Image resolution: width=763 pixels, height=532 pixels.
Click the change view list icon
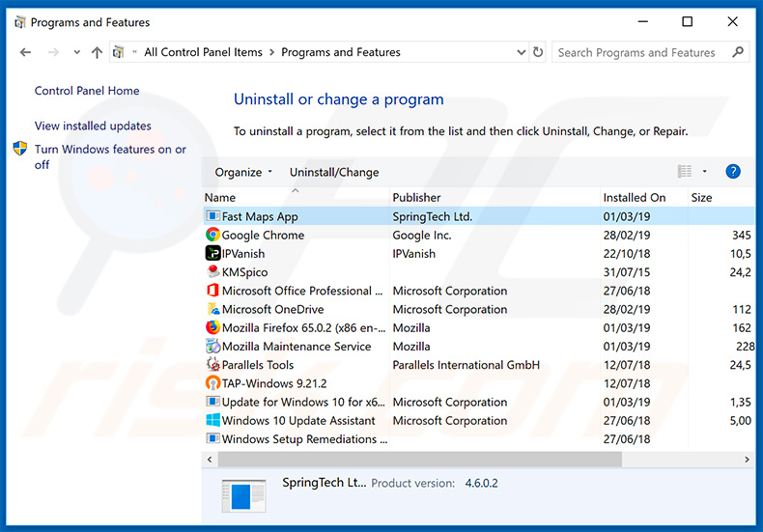(x=685, y=171)
